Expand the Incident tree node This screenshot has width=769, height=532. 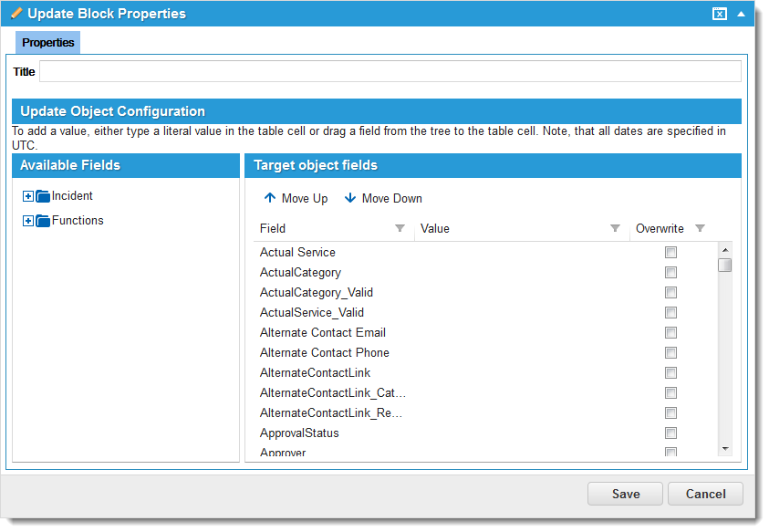coord(28,196)
